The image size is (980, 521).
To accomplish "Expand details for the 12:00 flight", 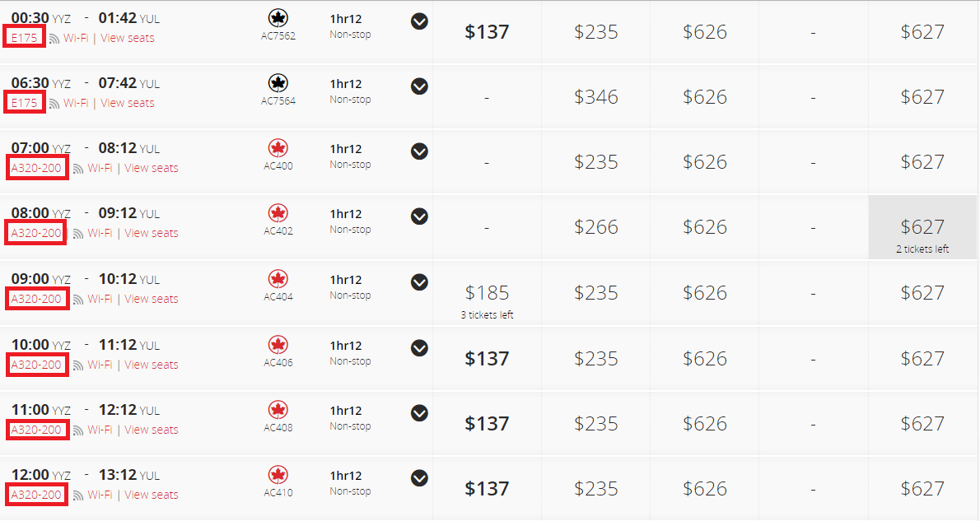I will (419, 478).
